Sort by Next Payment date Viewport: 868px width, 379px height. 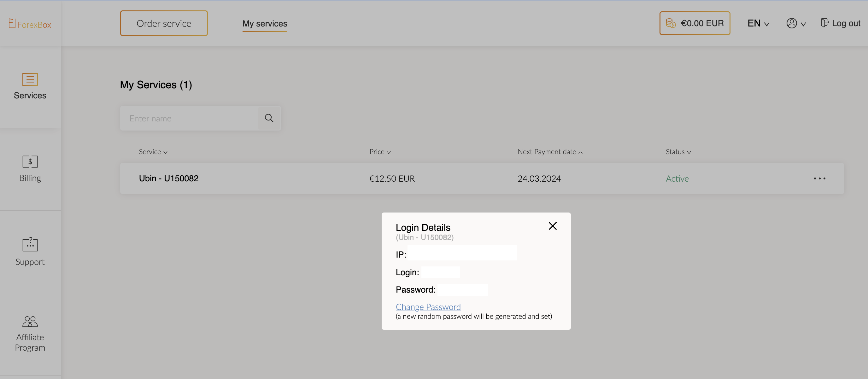coord(549,152)
